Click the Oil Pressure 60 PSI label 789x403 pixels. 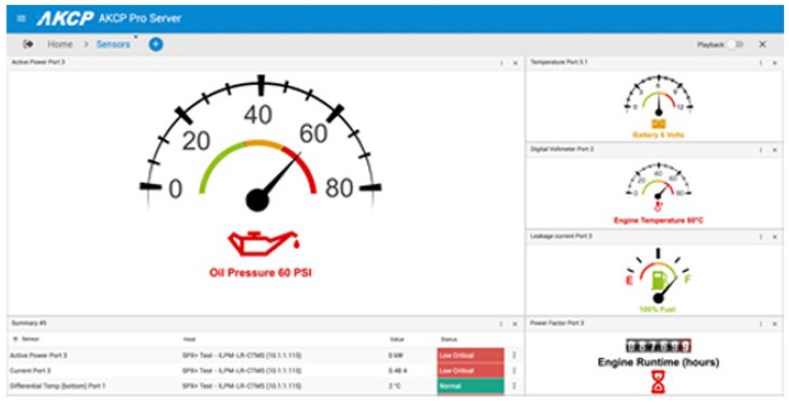[261, 273]
